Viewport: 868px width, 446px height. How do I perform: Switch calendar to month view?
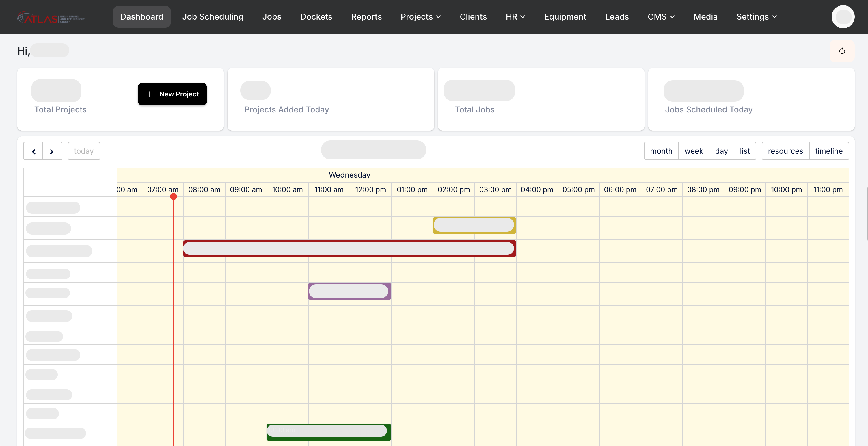(661, 151)
